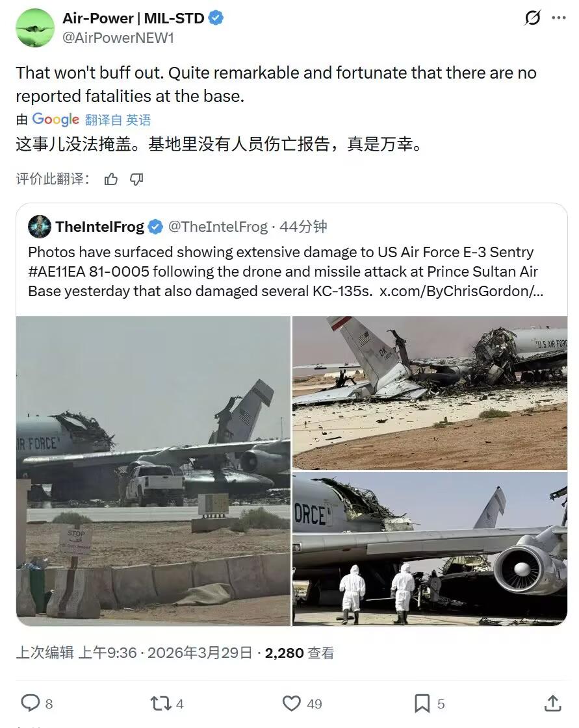Viewport: 579px width, 728px height.
Task: Click the '翻译自 英语' translation source link
Action: 118,119
